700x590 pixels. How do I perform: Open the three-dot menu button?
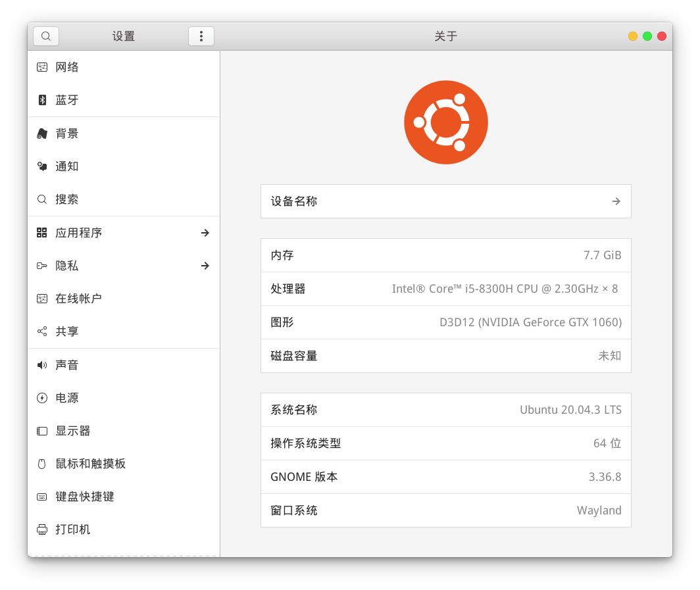pos(201,36)
